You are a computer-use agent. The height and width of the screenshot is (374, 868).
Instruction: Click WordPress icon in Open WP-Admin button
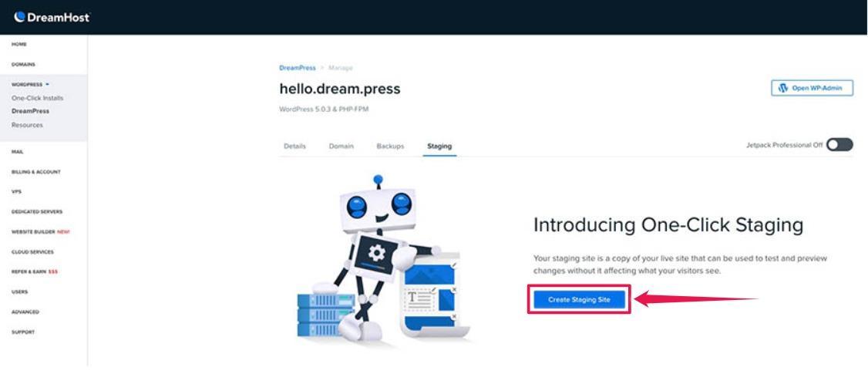click(782, 88)
